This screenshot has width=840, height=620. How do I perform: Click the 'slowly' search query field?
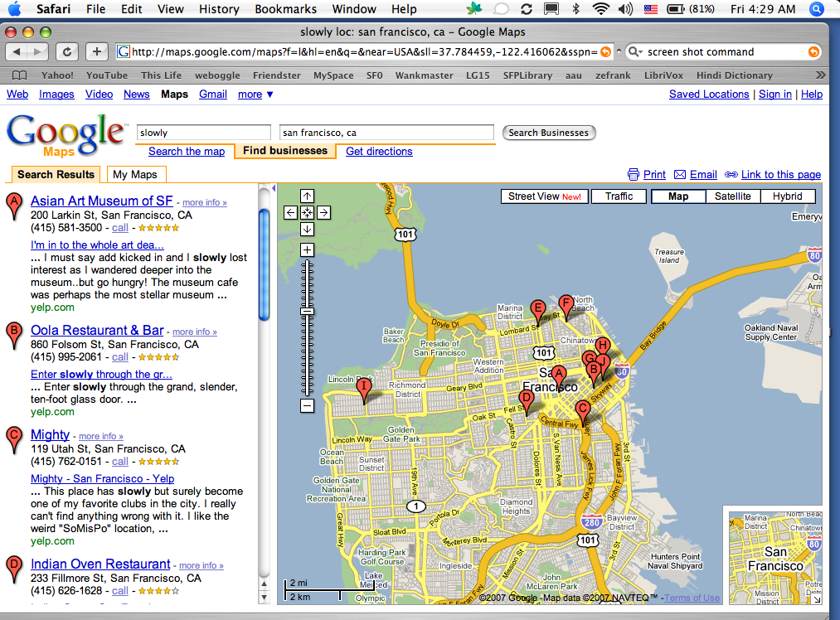click(204, 133)
